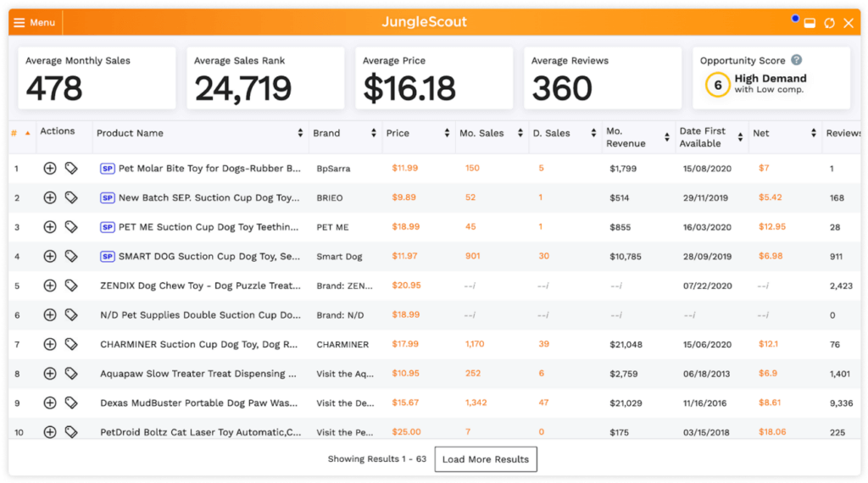Click the add icon for SMART DOG row

[x=50, y=256]
